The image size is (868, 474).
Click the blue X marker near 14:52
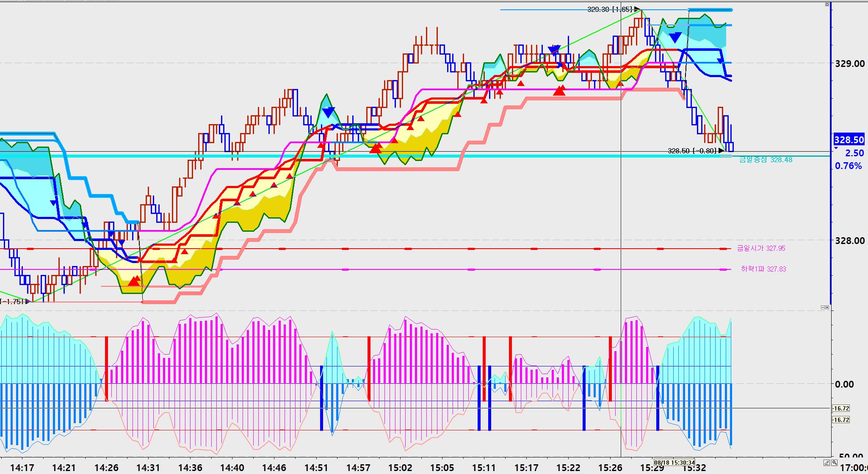pyautogui.click(x=335, y=126)
